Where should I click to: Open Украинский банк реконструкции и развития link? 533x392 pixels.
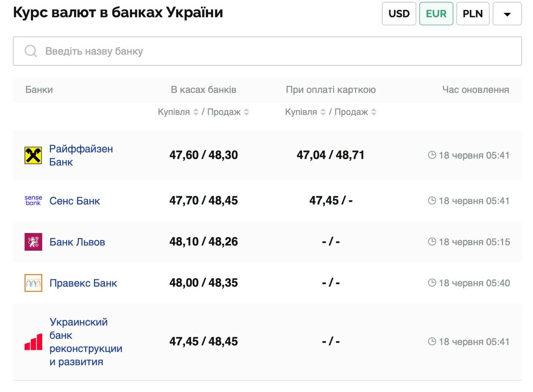[85, 342]
